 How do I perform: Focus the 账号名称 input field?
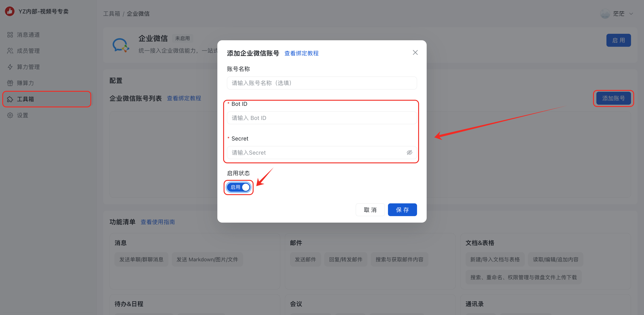pyautogui.click(x=322, y=83)
